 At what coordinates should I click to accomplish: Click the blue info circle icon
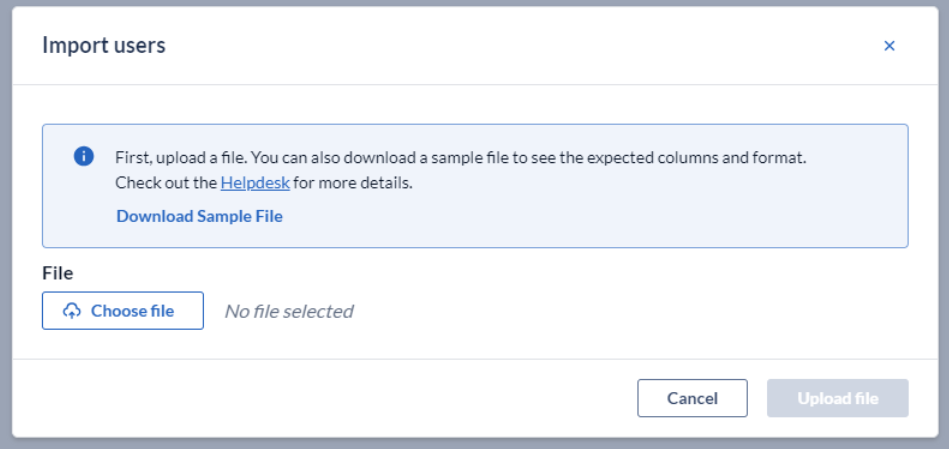click(x=84, y=157)
